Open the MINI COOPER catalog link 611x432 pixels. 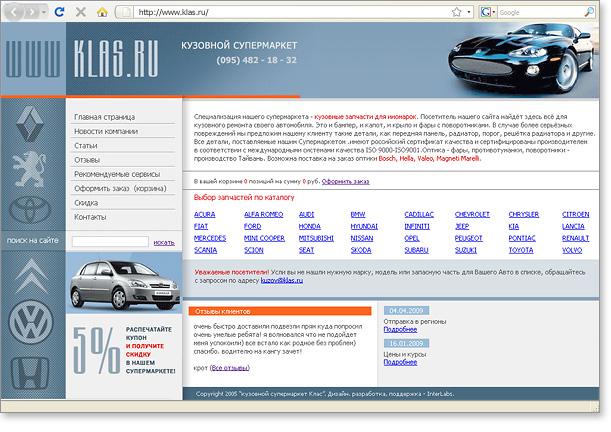point(264,238)
